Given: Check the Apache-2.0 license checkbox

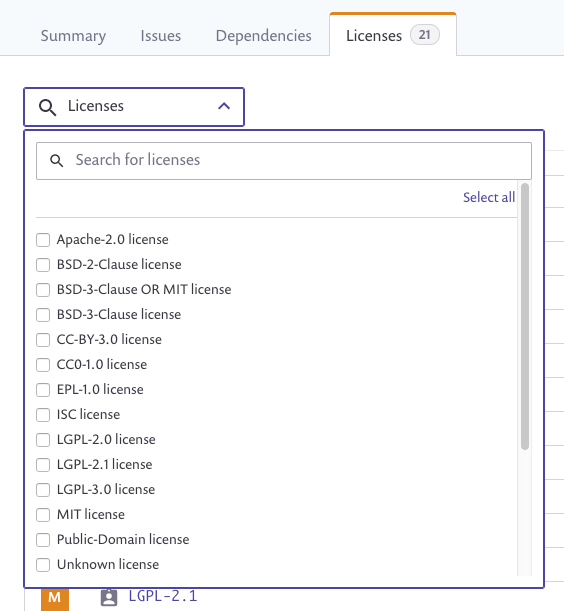Looking at the screenshot, I should (x=43, y=240).
